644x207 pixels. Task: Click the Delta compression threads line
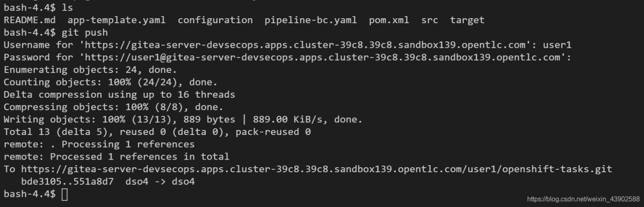[x=119, y=95]
